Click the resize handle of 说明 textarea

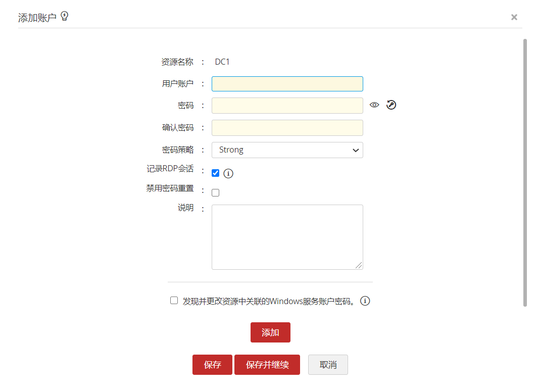click(x=360, y=266)
